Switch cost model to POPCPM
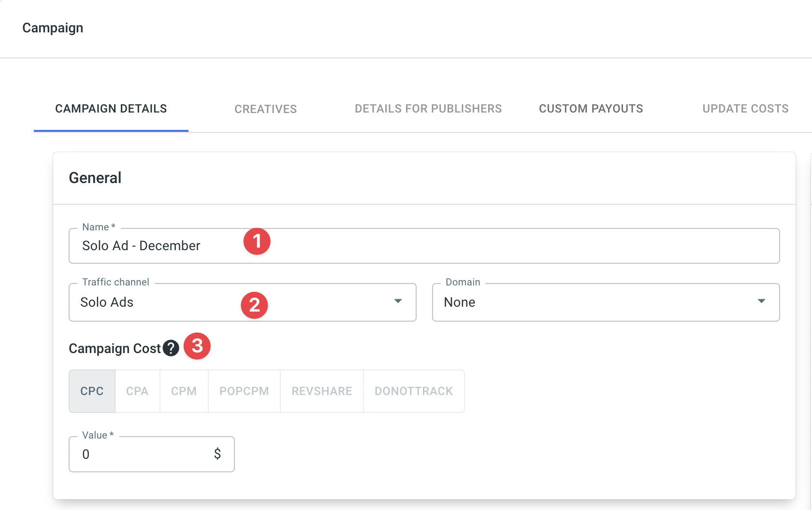Viewport: 812px width, 510px height. click(x=244, y=391)
